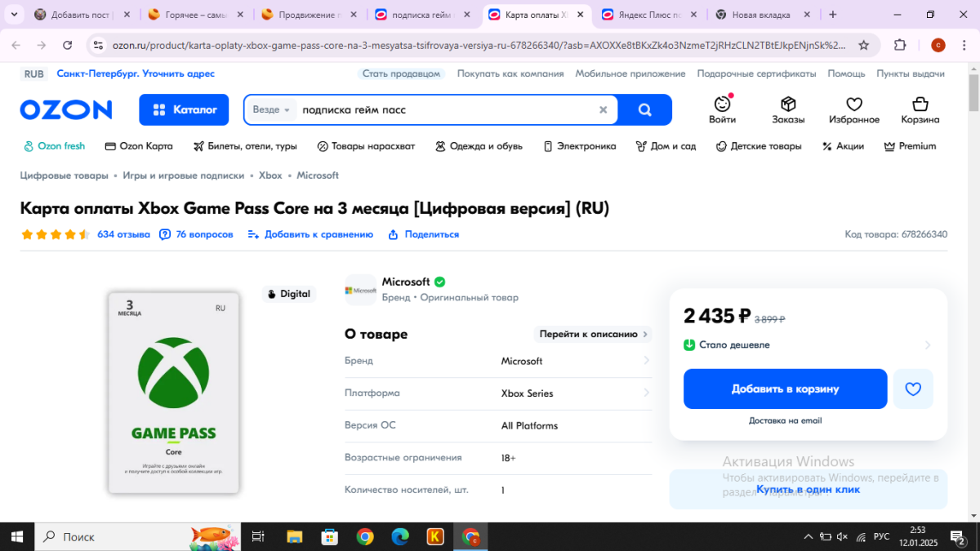Open the Ozon fresh section
Image resolution: width=980 pixels, height=551 pixels.
tap(54, 146)
